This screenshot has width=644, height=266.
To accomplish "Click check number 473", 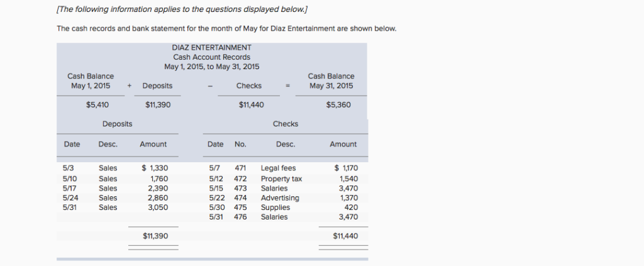I will pyautogui.click(x=240, y=188).
